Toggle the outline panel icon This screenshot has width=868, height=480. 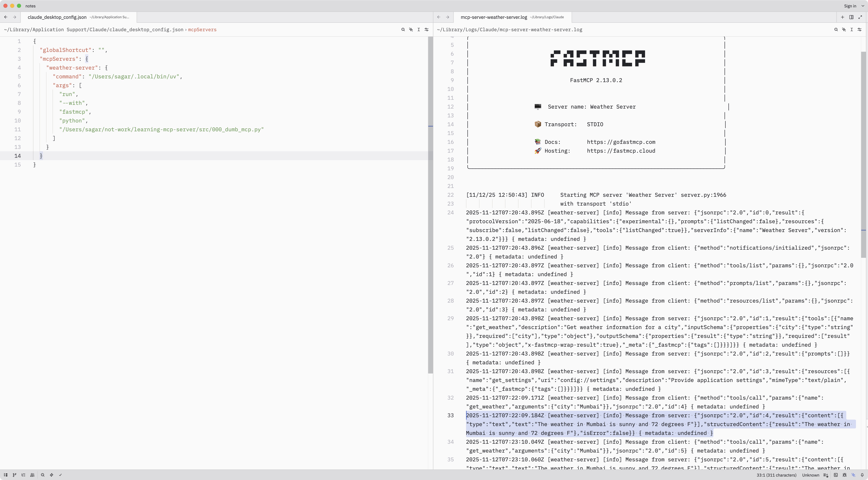point(24,475)
